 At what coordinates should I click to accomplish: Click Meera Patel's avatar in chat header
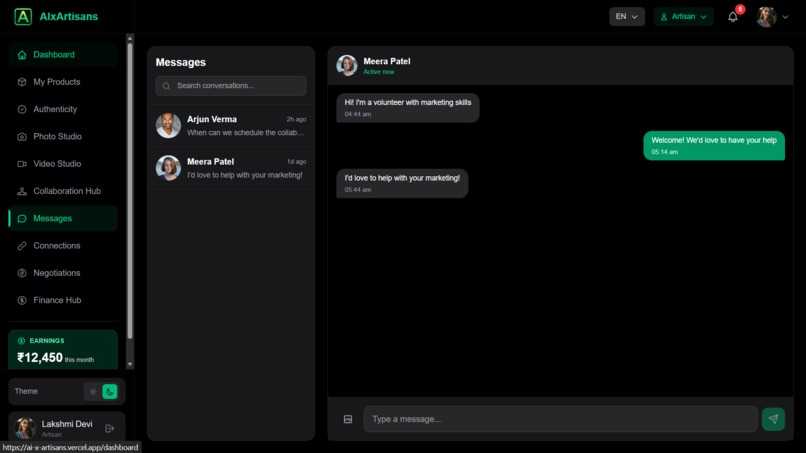click(346, 65)
